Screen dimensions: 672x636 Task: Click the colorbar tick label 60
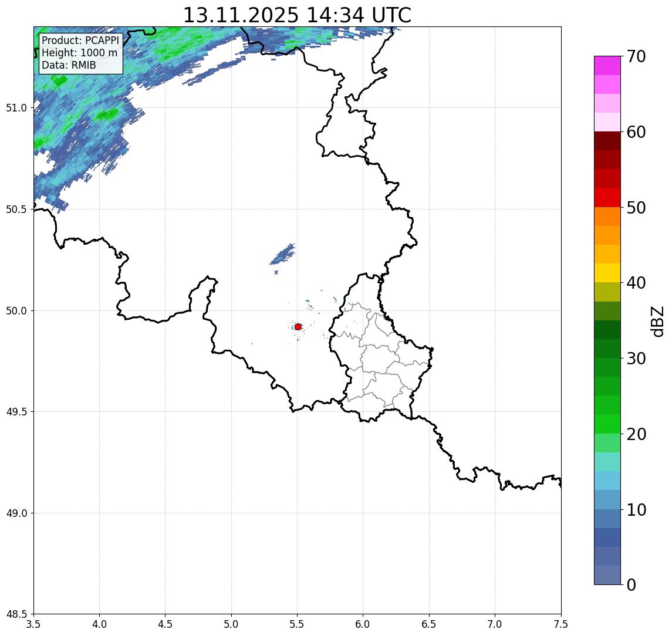(636, 132)
